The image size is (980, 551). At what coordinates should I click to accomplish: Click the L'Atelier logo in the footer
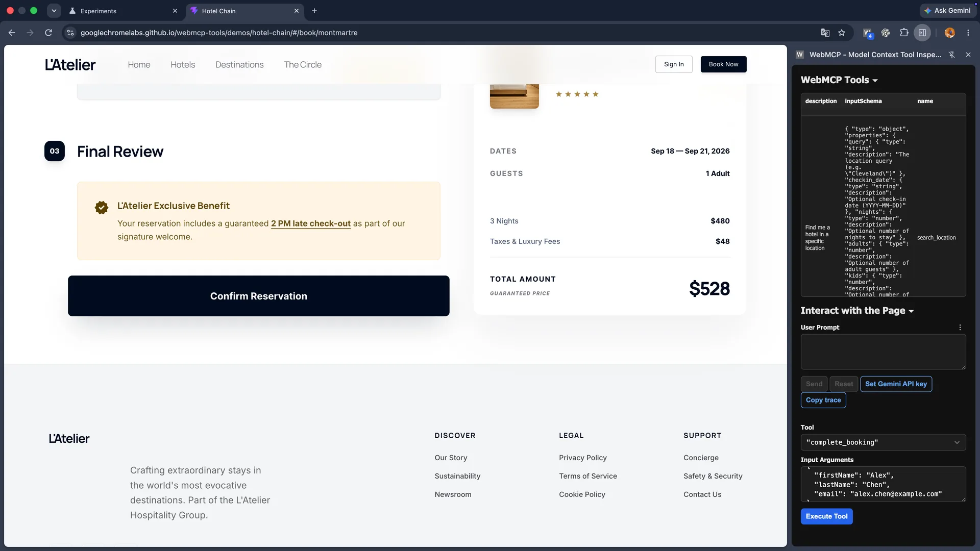pos(69,439)
